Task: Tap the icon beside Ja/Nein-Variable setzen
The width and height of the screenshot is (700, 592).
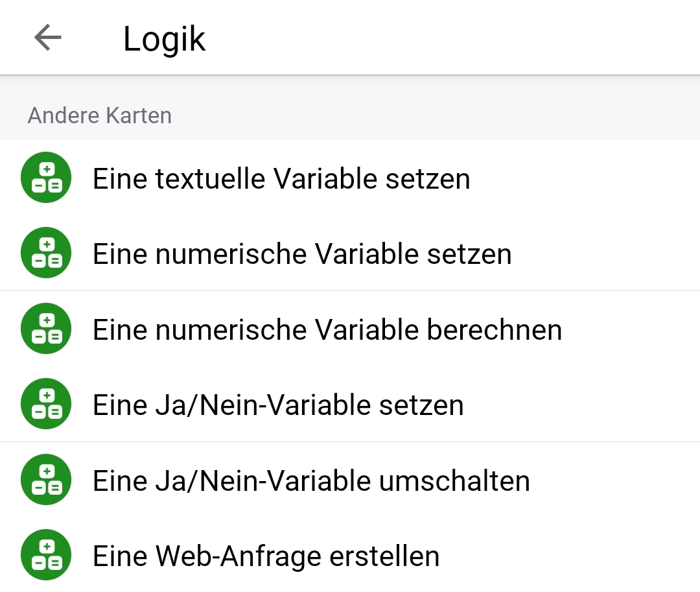Action: (45, 405)
